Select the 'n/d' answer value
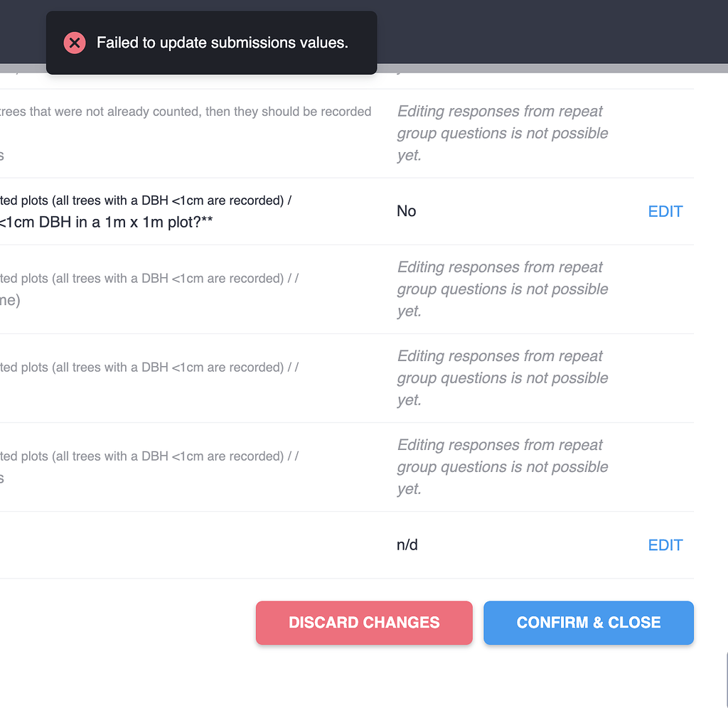 tap(407, 545)
